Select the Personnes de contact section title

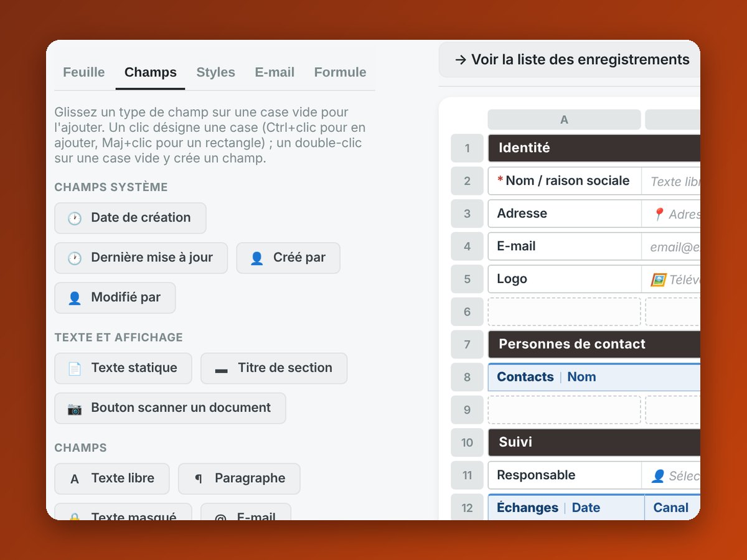(594, 344)
